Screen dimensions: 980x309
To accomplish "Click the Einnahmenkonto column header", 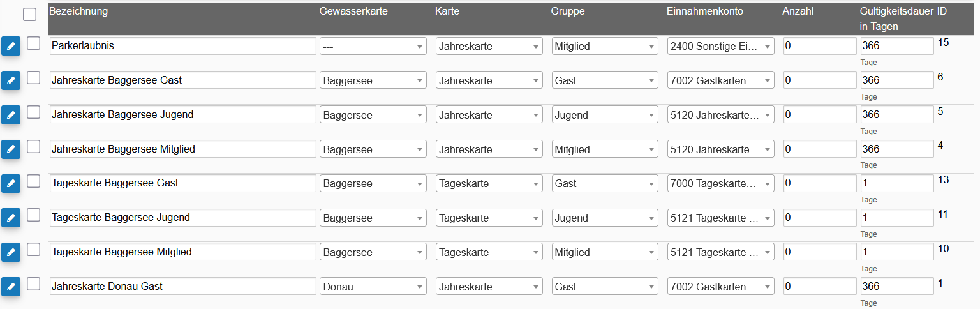I will pyautogui.click(x=705, y=11).
